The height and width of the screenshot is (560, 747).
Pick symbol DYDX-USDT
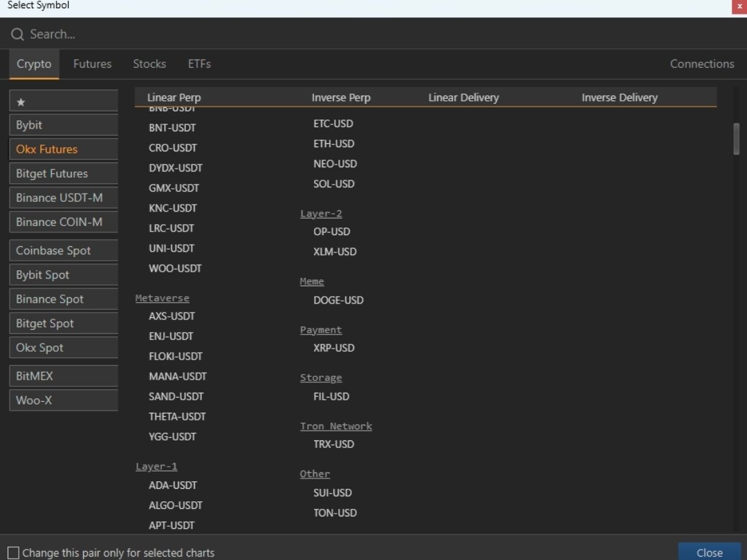pos(175,168)
